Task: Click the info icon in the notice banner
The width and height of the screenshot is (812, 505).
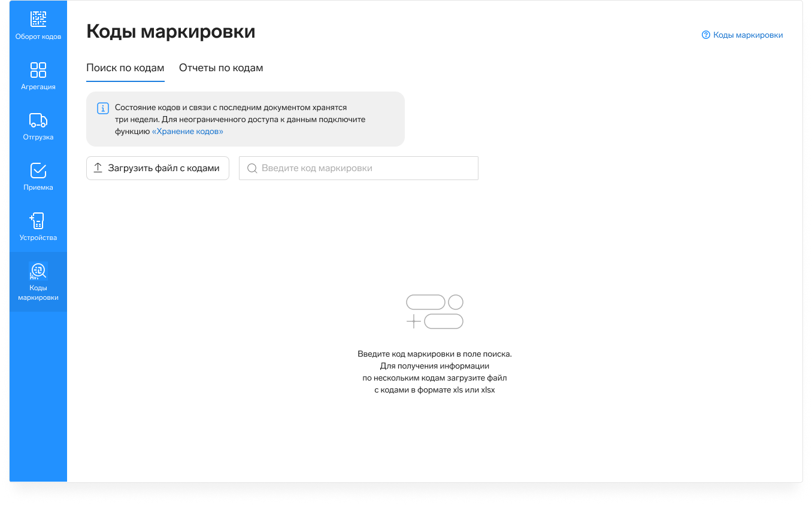Action: pyautogui.click(x=102, y=108)
